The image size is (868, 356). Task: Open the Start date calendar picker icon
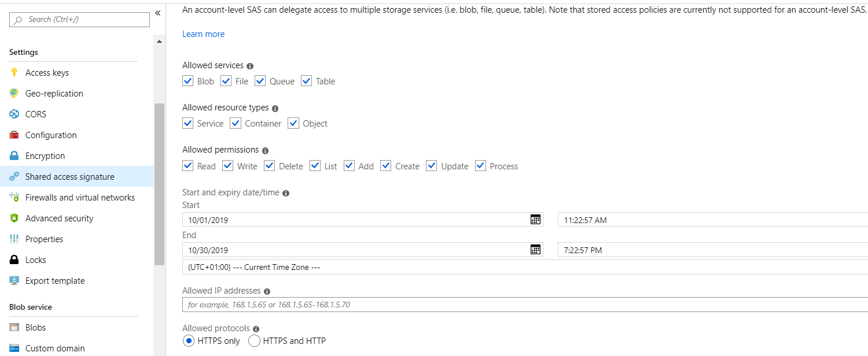[x=535, y=220]
